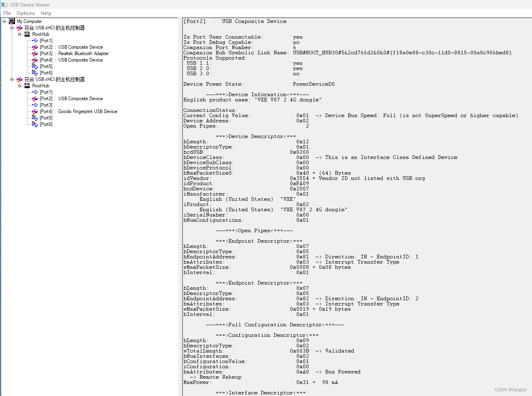The height and width of the screenshot is (396, 532).
Task: Click USB icon of [Port4] USB Composite Device
Action: point(35,60)
